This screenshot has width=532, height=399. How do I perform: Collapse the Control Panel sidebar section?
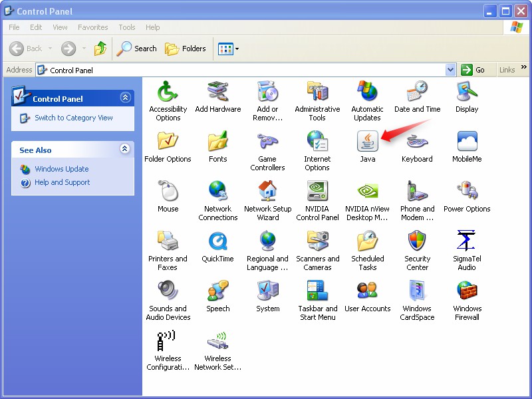[125, 97]
